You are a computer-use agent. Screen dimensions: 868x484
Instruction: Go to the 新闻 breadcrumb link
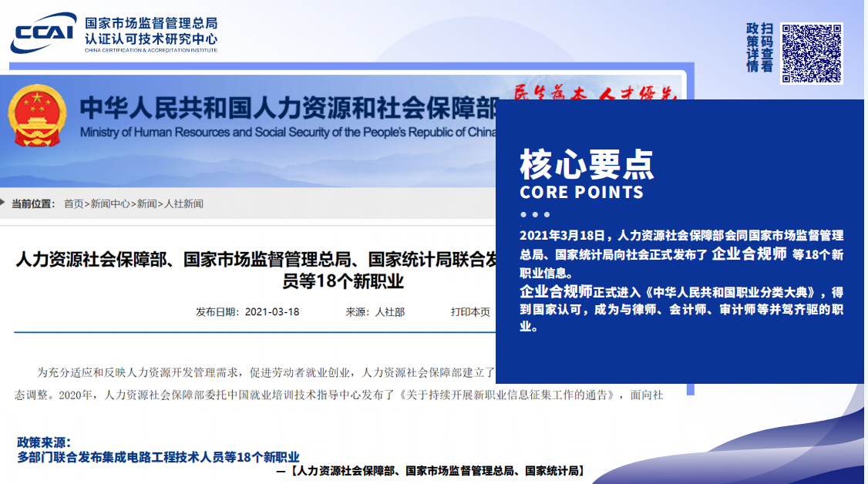tap(146, 204)
